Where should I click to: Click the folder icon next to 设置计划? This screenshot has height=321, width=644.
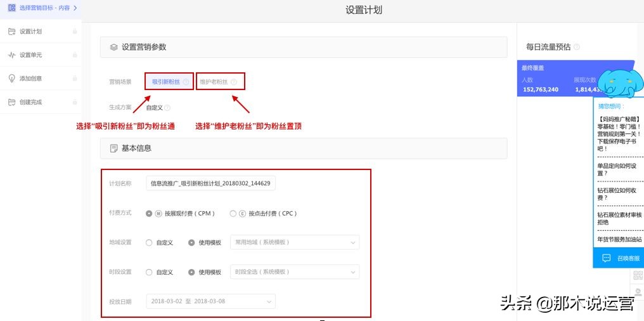click(12, 31)
